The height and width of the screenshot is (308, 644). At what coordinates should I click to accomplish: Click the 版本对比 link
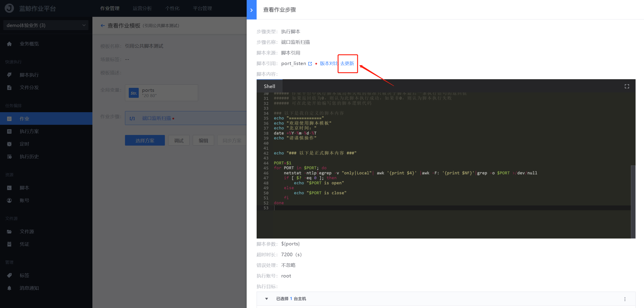click(329, 64)
